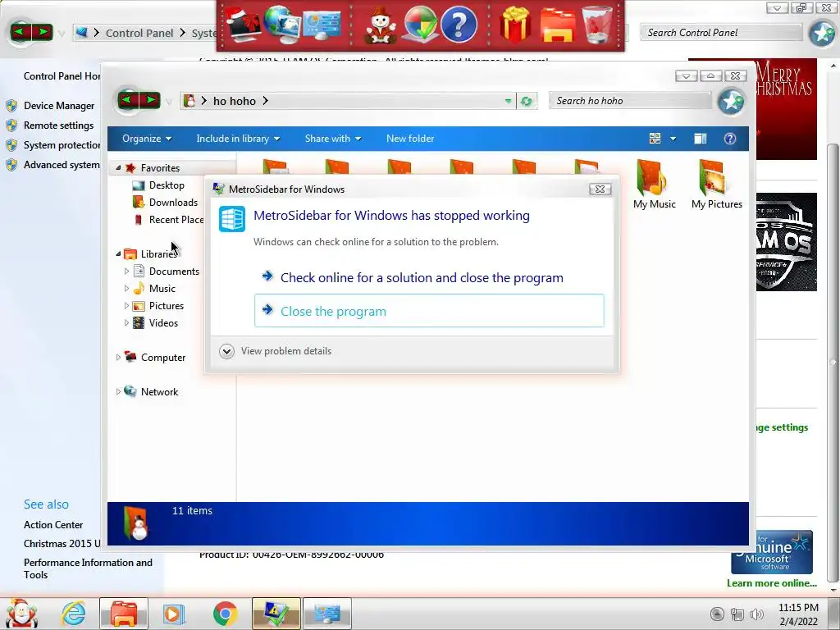Select the Music library
Image resolution: width=840 pixels, height=630 pixels.
162,288
